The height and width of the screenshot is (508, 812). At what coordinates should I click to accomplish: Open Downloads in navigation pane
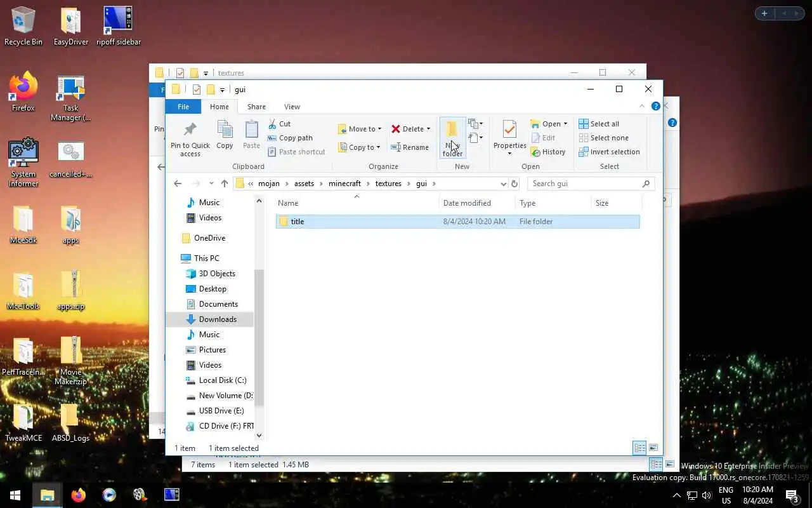point(218,319)
